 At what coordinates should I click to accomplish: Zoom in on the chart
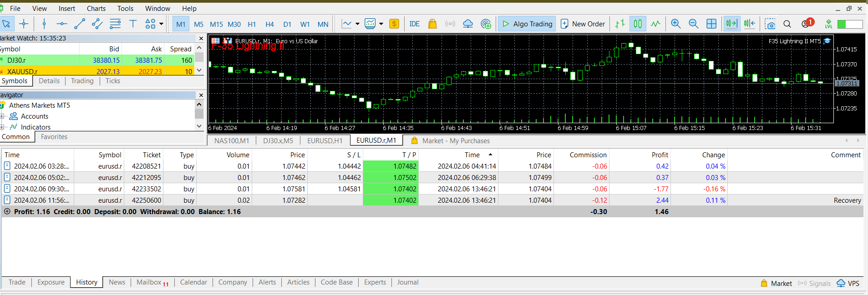click(x=675, y=24)
